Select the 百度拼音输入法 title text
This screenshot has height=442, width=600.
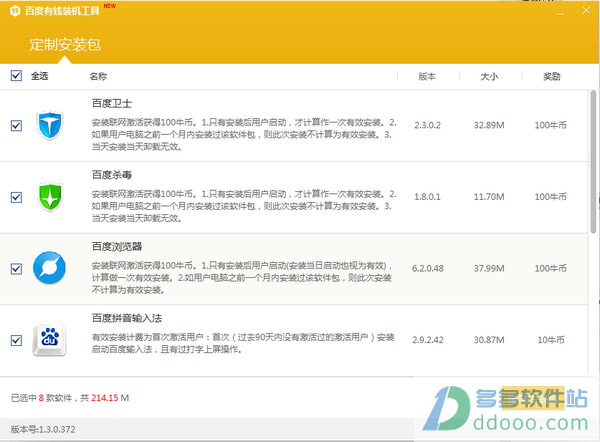(x=127, y=318)
